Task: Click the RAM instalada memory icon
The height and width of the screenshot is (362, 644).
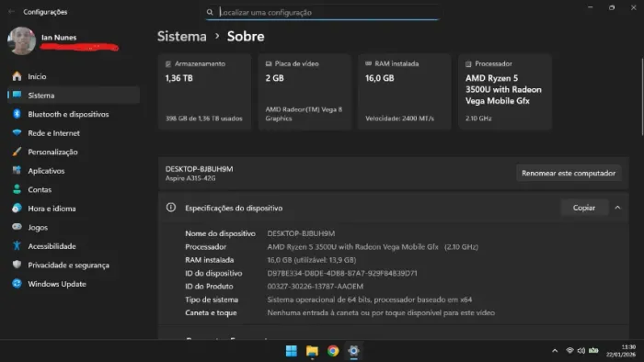Action: pos(368,63)
